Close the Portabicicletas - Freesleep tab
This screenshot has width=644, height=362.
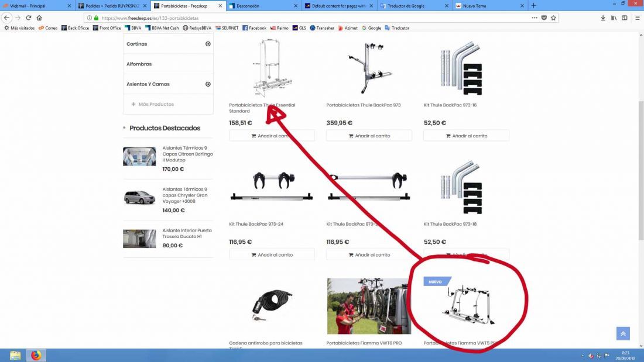click(220, 6)
